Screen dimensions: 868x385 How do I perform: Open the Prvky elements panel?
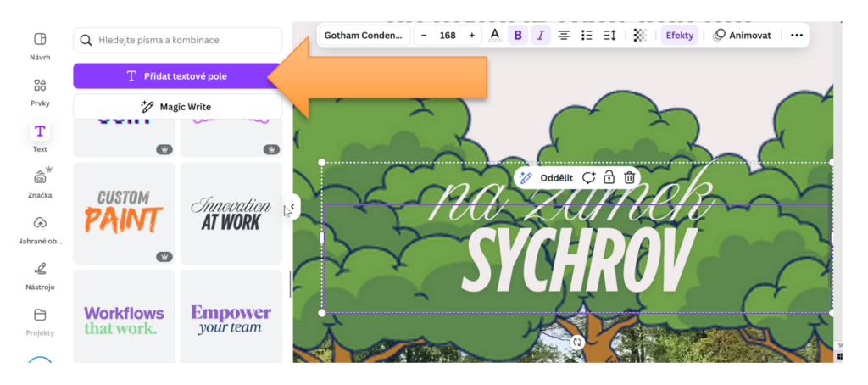coord(40,86)
